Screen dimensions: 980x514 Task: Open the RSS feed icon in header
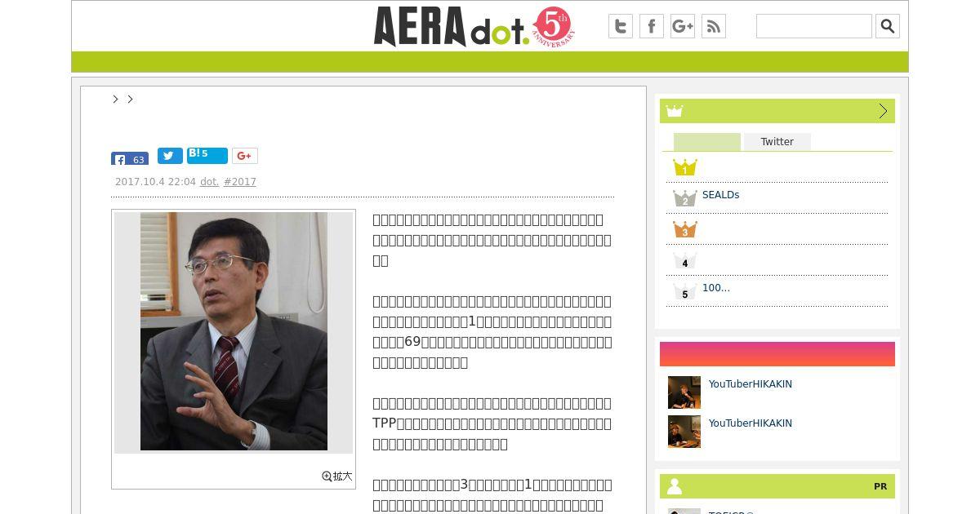tap(714, 26)
